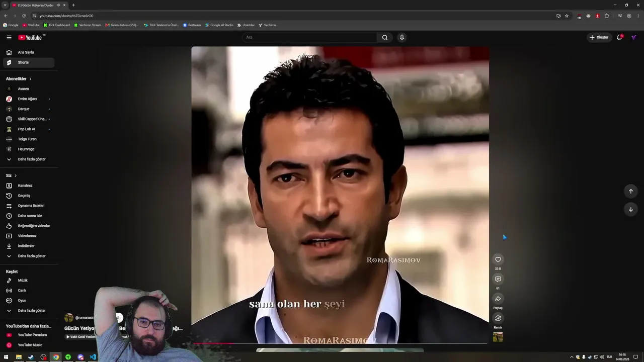Expand Daha fazla göster under subscriptions

click(29, 159)
